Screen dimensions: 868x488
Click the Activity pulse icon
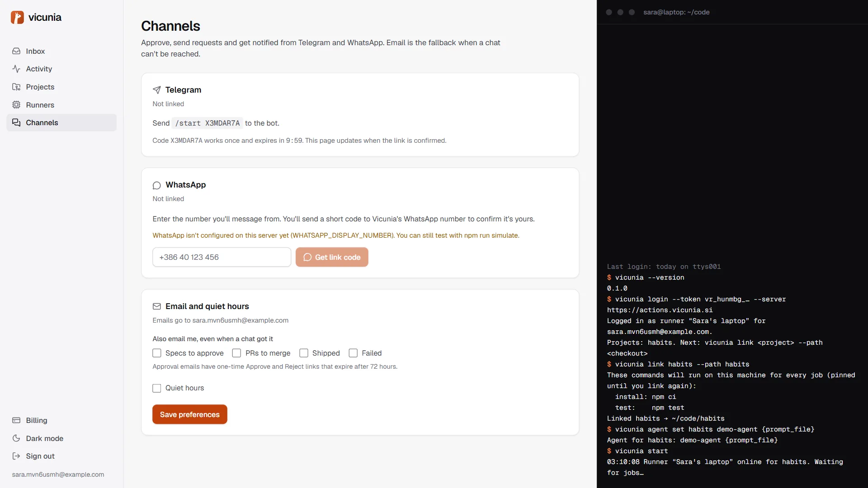pos(16,69)
